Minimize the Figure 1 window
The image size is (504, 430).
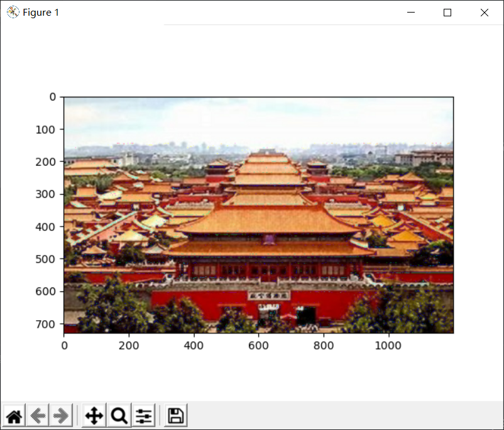coord(410,12)
